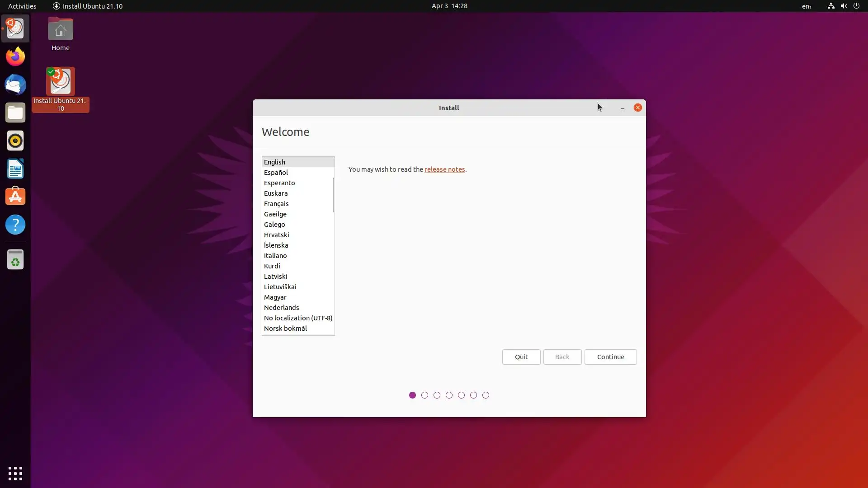Viewport: 868px width, 488px height.
Task: Open Firefox from the dock
Action: tap(15, 56)
